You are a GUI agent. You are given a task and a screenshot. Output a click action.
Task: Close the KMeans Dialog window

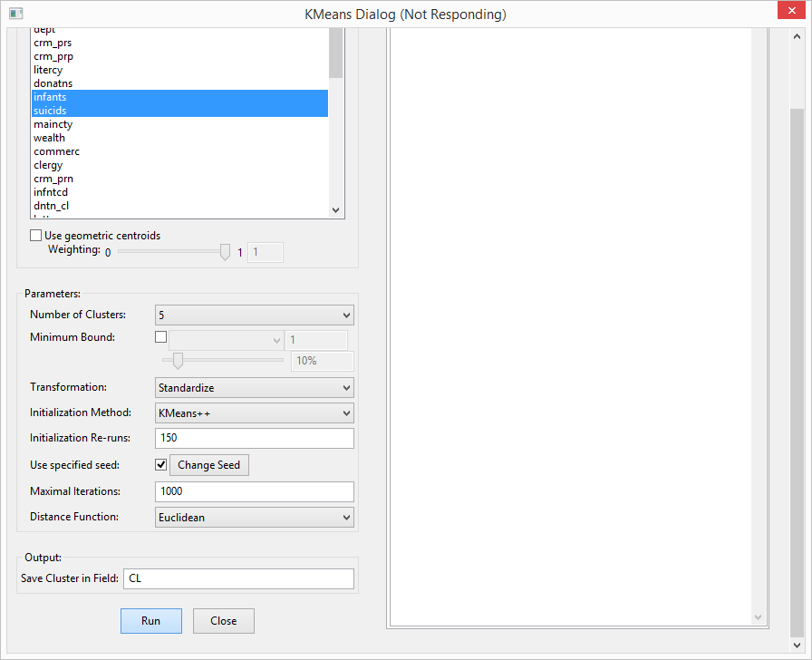791,10
